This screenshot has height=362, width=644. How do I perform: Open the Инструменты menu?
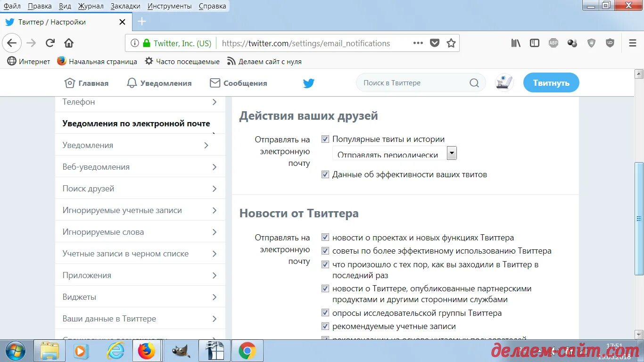pyautogui.click(x=170, y=6)
